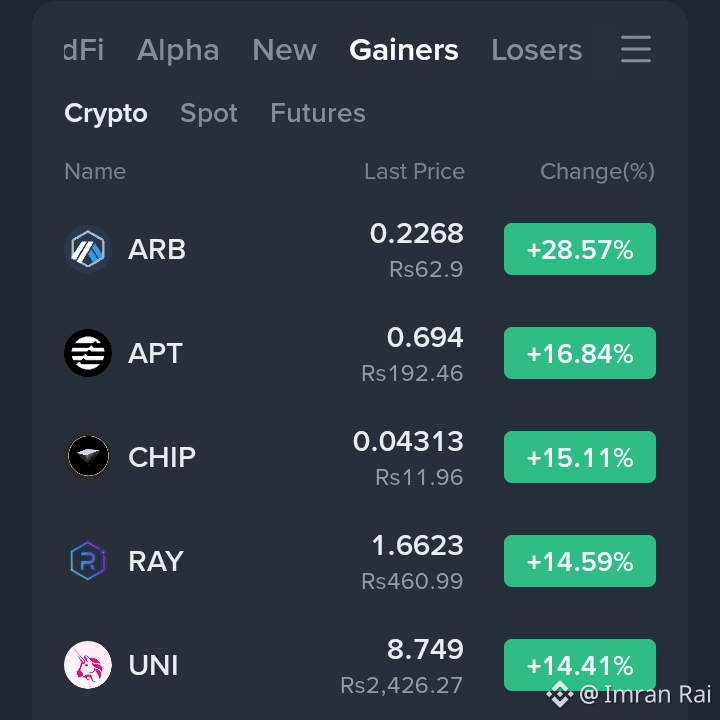Tap the CHIP coin logo

tap(88, 457)
